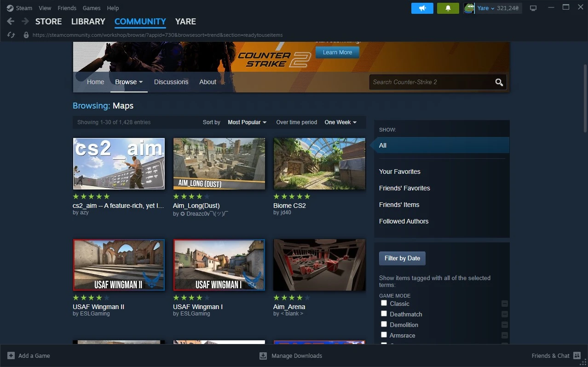
Task: Click the Yare profile avatar
Action: [x=469, y=8]
